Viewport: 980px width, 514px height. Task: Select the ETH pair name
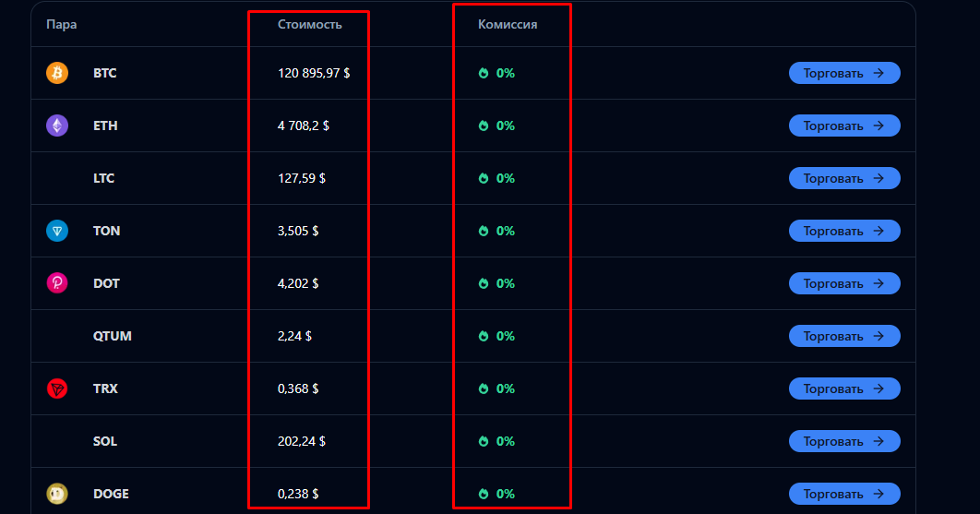pyautogui.click(x=105, y=126)
